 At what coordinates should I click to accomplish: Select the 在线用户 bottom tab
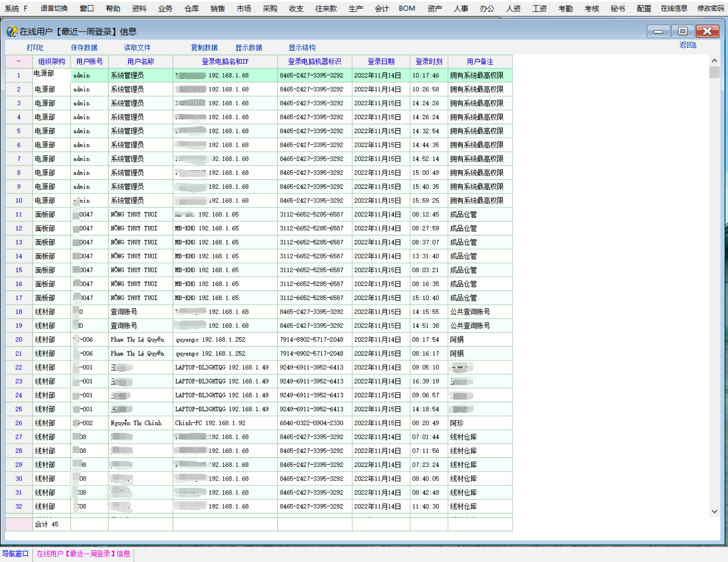(x=83, y=554)
